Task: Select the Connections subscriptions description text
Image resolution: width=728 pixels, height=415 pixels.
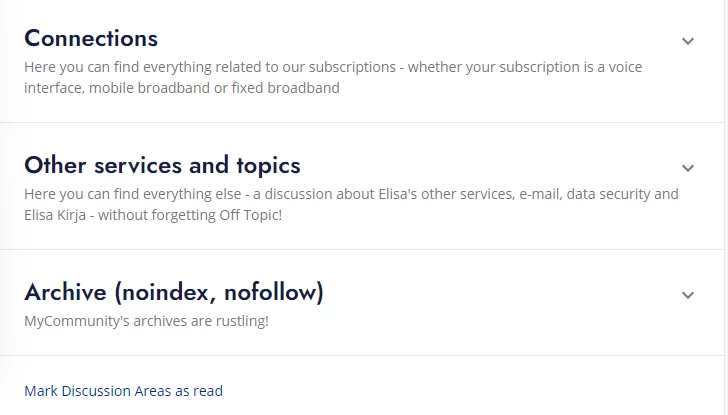Action: [333, 78]
